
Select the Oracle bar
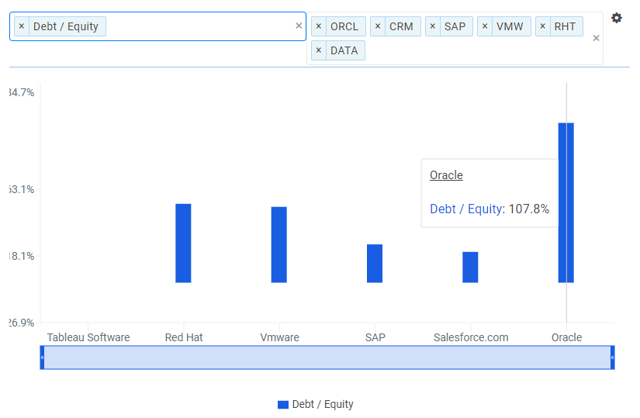[x=566, y=202]
